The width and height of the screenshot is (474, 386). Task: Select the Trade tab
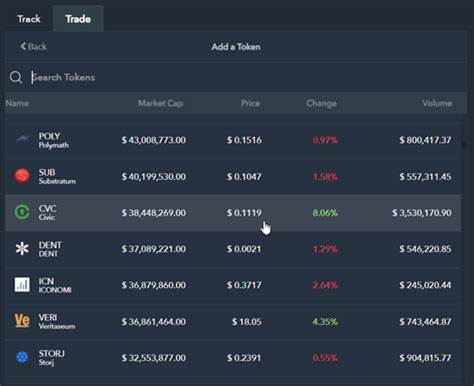(x=78, y=19)
